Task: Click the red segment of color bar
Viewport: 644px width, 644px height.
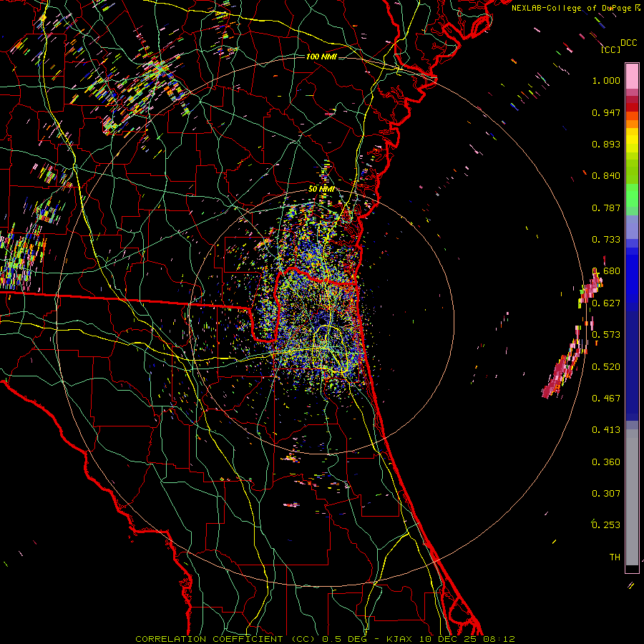Action: coord(632,107)
